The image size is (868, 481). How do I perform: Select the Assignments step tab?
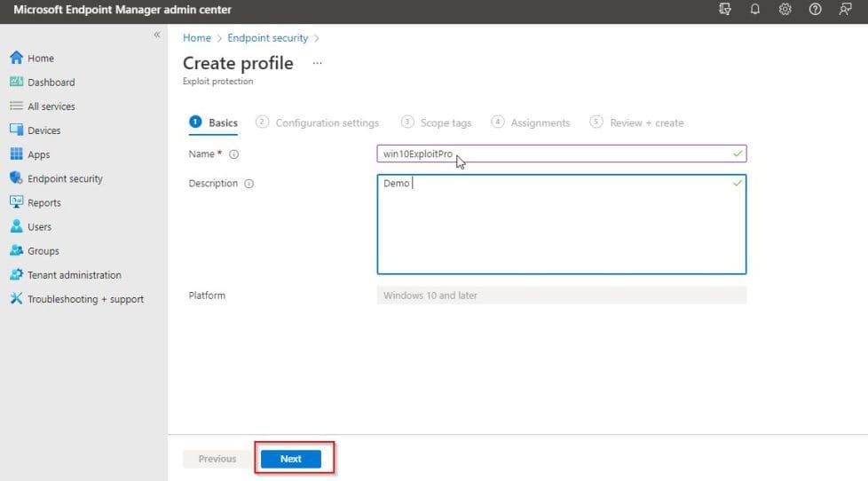tap(531, 122)
